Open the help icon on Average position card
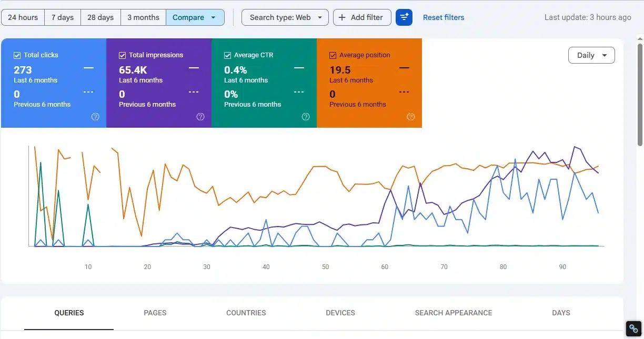The width and height of the screenshot is (644, 339). [x=411, y=117]
